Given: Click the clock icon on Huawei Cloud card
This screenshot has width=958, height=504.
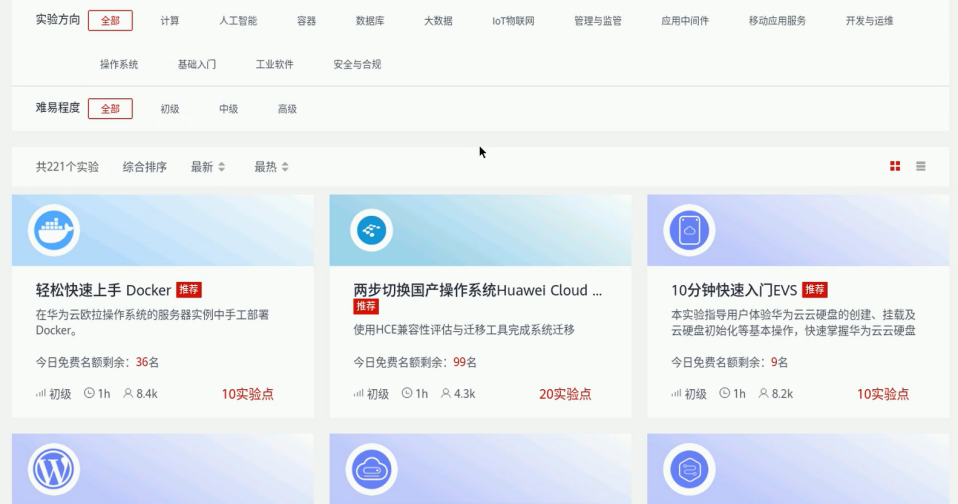Looking at the screenshot, I should 407,393.
